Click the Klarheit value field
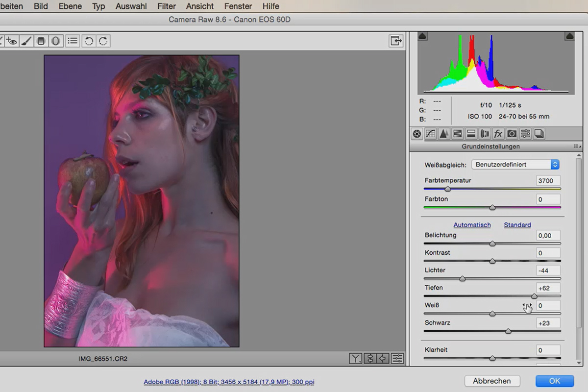588x392 pixels. (x=548, y=350)
